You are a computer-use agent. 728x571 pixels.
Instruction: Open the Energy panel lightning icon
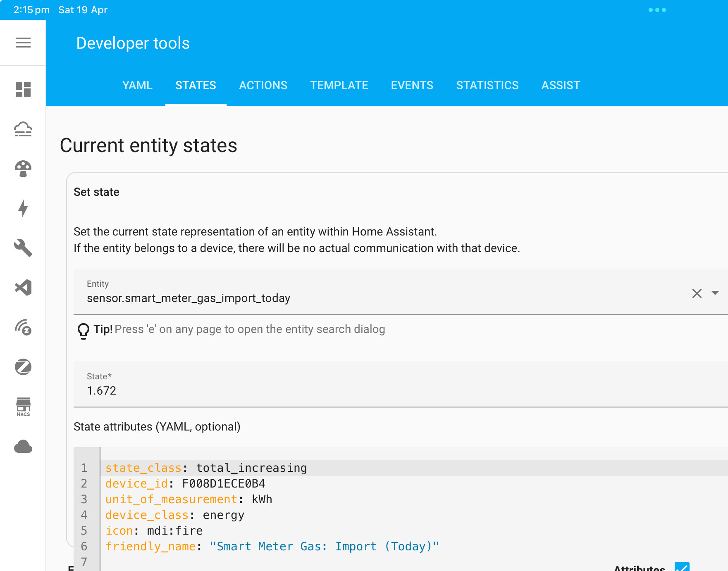point(23,209)
